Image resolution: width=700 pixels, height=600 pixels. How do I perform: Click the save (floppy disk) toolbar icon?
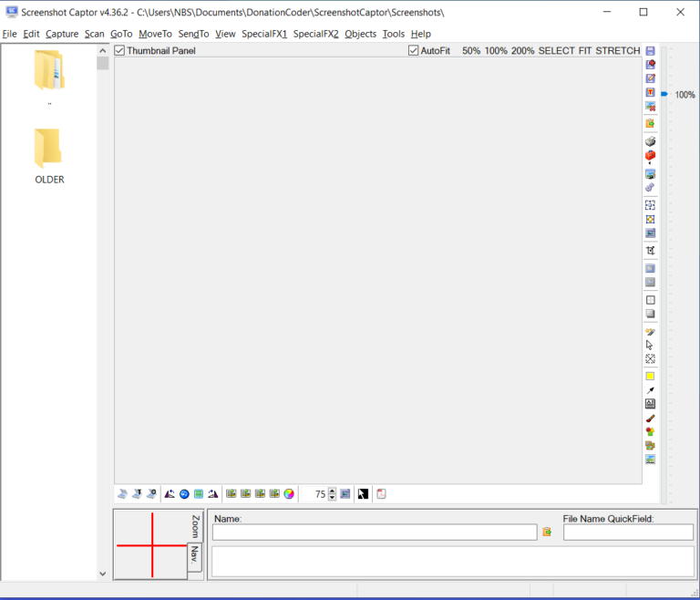click(650, 51)
